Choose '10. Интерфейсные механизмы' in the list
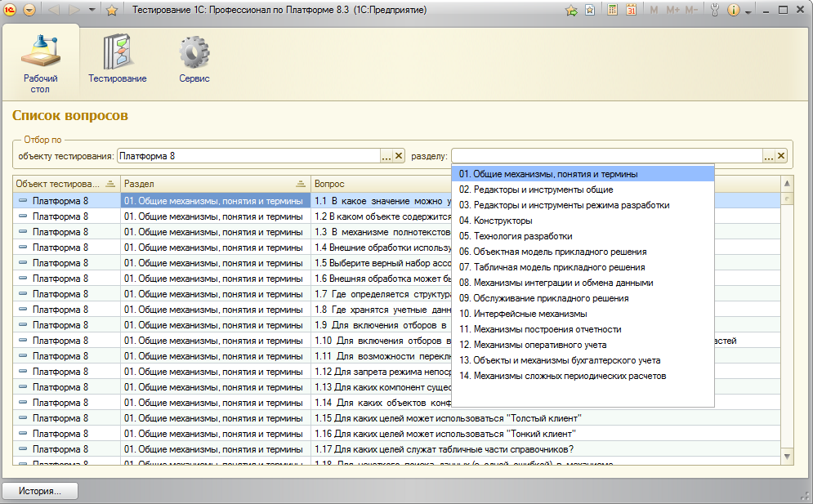The height and width of the screenshot is (504, 813). coord(523,314)
